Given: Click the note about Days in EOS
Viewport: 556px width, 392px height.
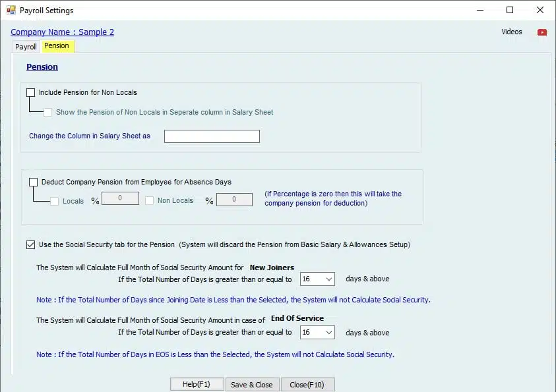Looking at the screenshot, I should tap(215, 354).
